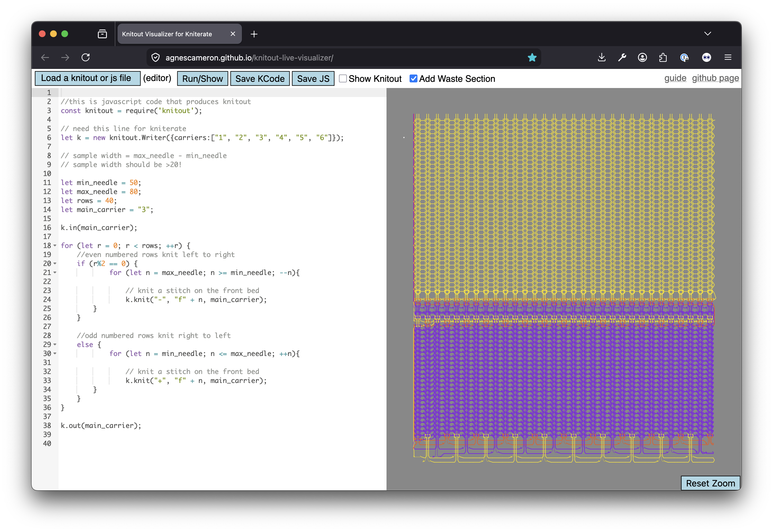The height and width of the screenshot is (532, 773).
Task: Fold the if block at line 20
Action: (x=55, y=264)
